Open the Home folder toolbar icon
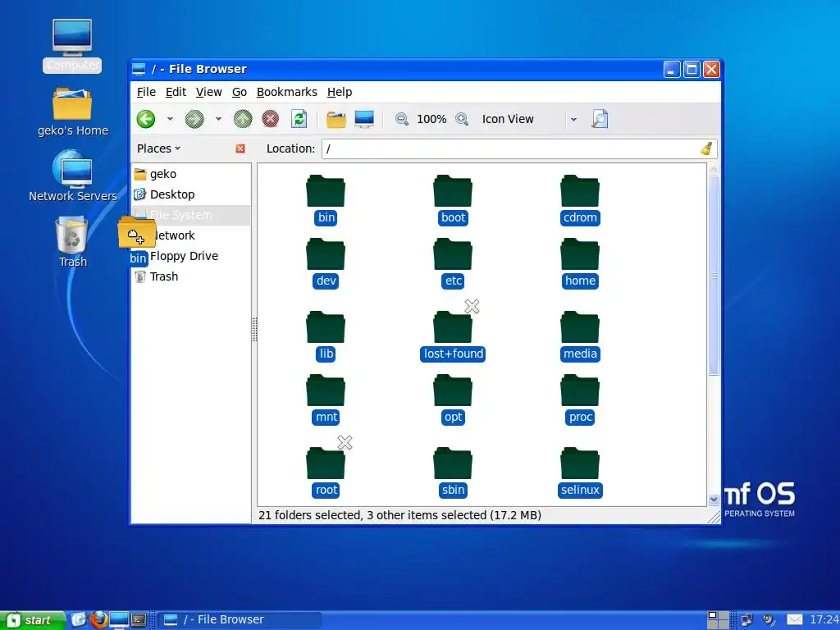 pos(336,119)
